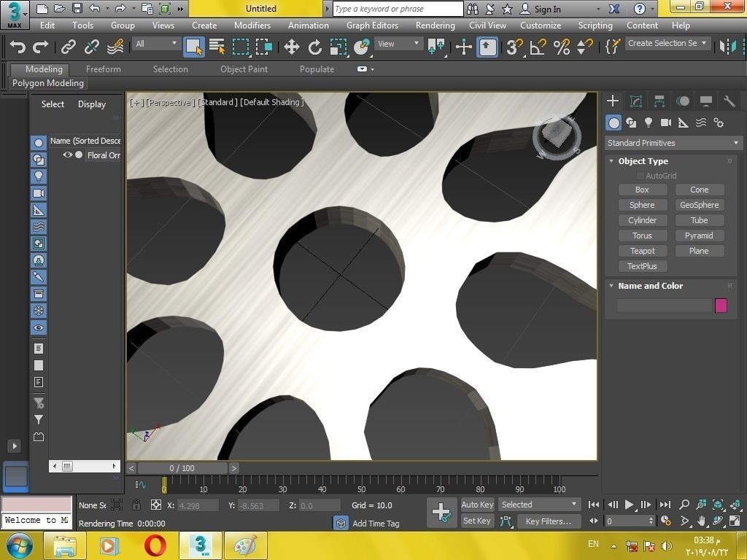747x560 pixels.
Task: Click the object name input field
Action: (x=664, y=306)
